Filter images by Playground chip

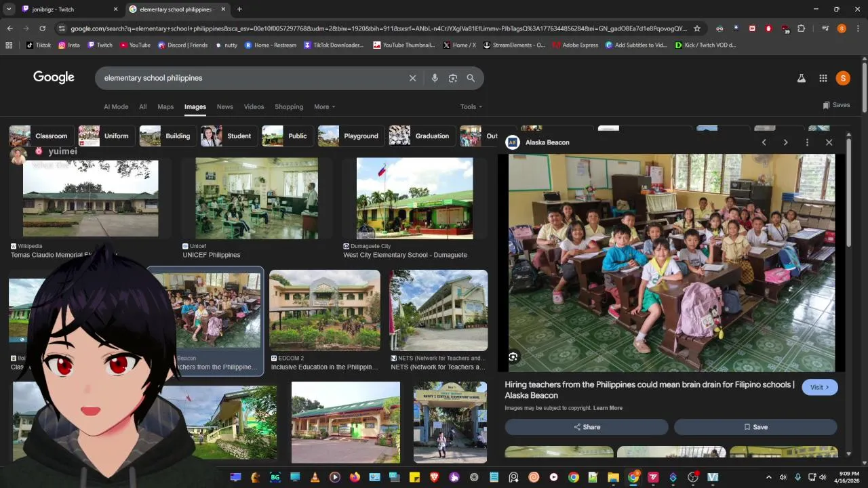(x=350, y=136)
